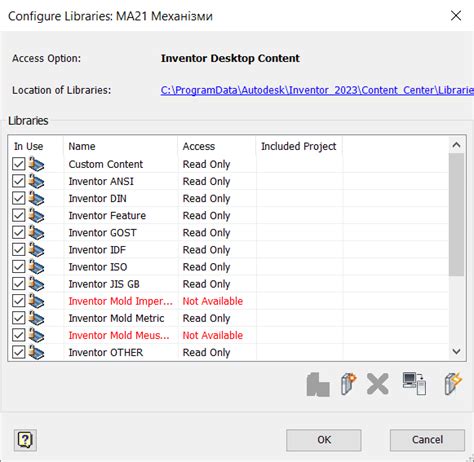The height and width of the screenshot is (462, 474).
Task: Toggle the Inventor ANSI In Use checkbox
Action: [19, 181]
